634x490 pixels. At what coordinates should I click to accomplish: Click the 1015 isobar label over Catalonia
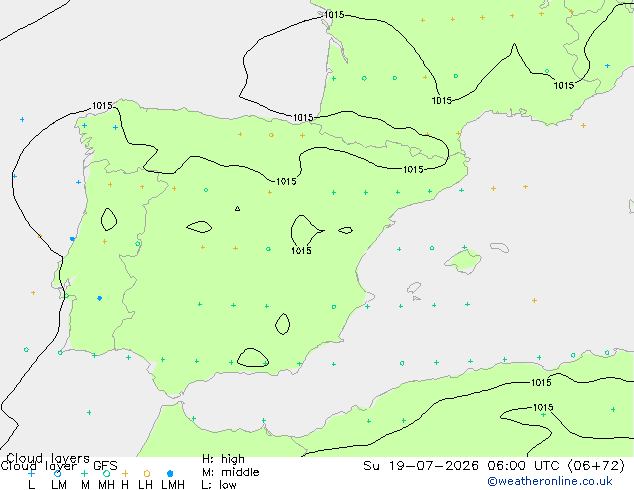click(413, 169)
